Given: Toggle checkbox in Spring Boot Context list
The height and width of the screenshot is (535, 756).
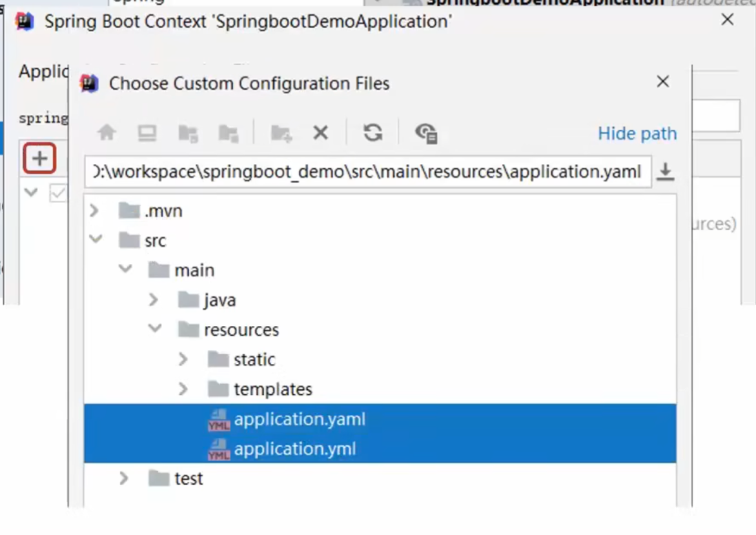Looking at the screenshot, I should pyautogui.click(x=58, y=193).
